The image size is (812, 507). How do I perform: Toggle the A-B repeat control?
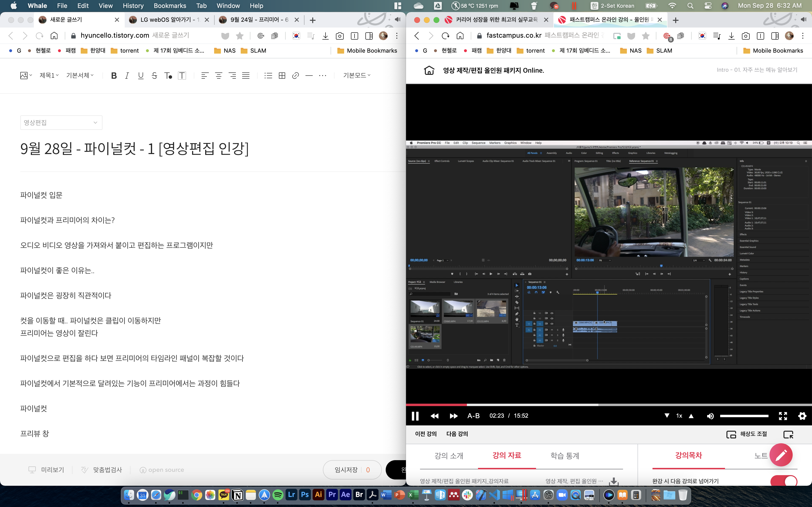tap(473, 416)
